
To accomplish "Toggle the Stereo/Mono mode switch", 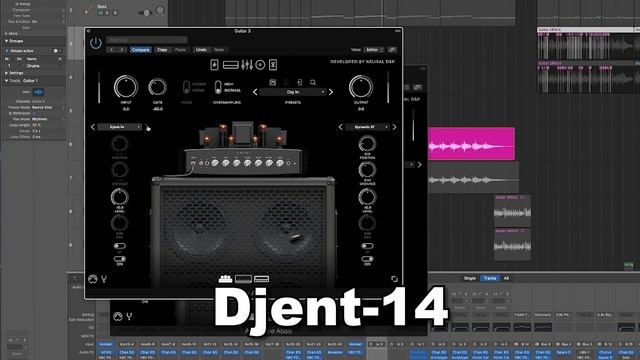I will click(x=186, y=87).
